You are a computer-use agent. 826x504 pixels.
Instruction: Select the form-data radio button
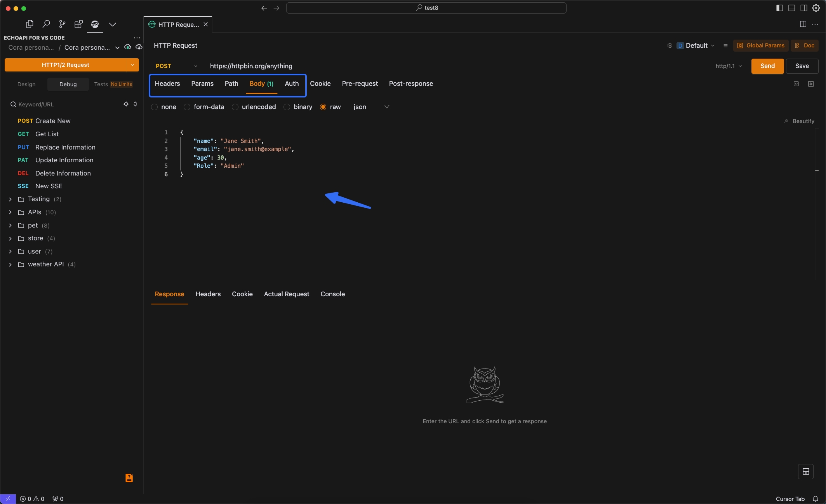click(x=188, y=107)
